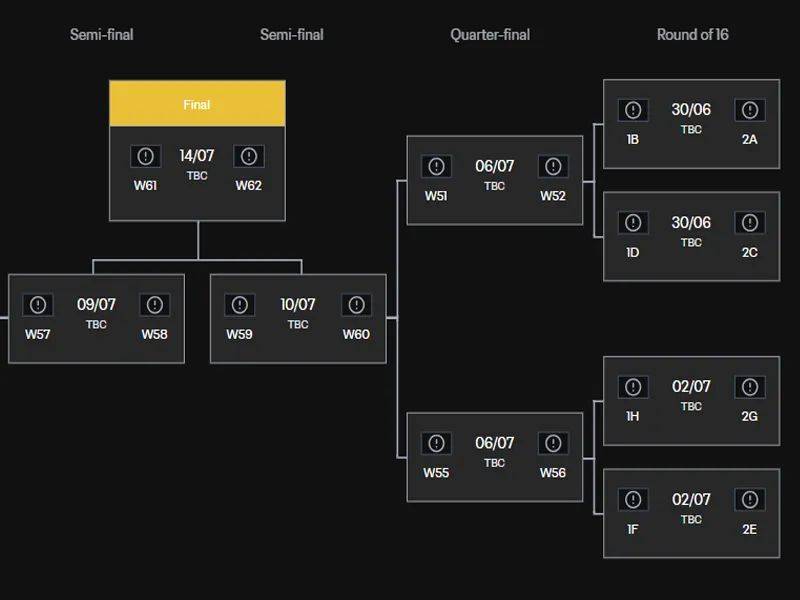Click the 1F team placeholder icon

[x=633, y=500]
